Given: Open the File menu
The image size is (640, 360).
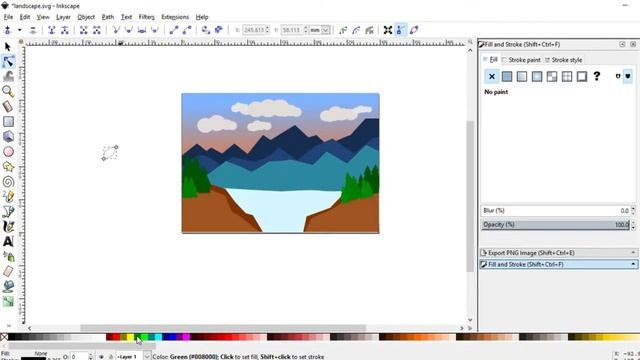Looking at the screenshot, I should tap(8, 17).
